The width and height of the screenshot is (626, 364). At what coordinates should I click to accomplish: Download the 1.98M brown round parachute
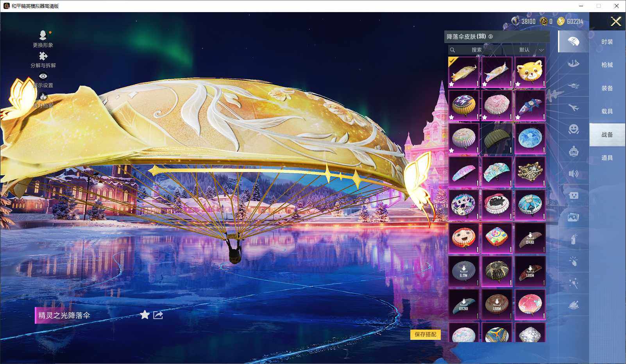point(497,305)
